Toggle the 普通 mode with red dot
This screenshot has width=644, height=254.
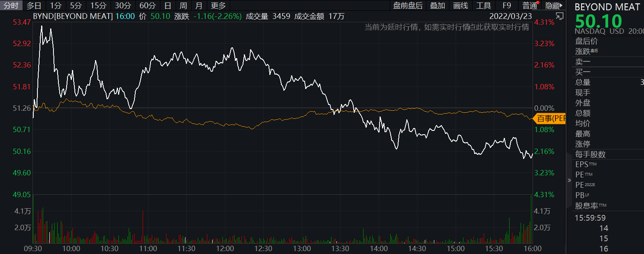(x=530, y=5)
